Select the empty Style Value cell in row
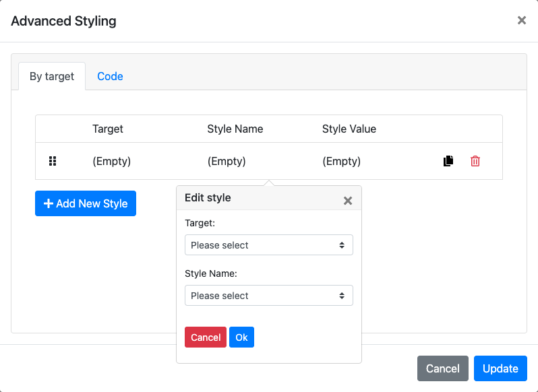The image size is (538, 392). pyautogui.click(x=341, y=162)
